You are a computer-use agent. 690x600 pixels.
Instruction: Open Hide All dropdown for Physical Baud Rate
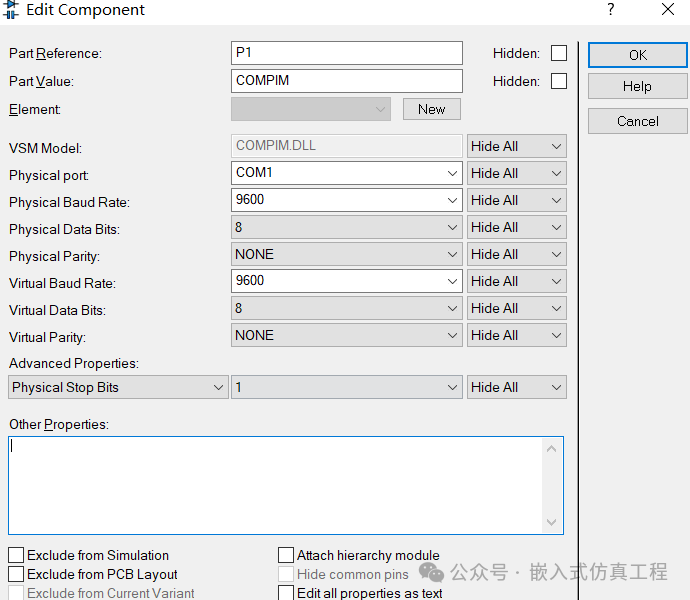tap(517, 200)
